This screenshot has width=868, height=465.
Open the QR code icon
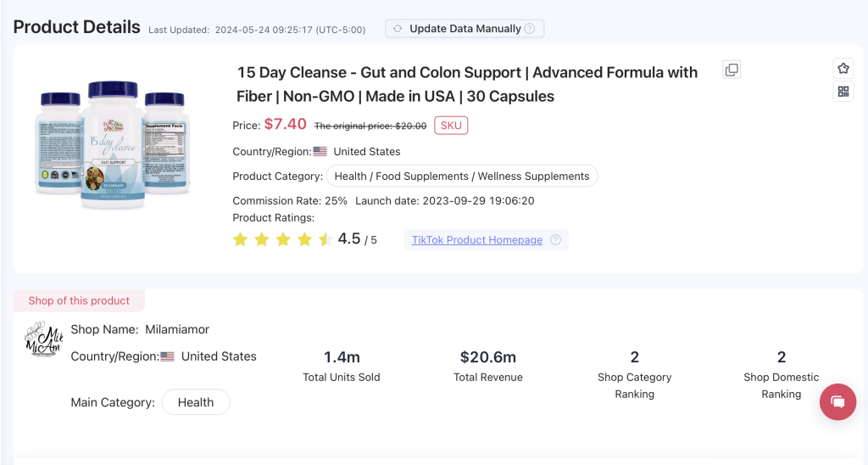pyautogui.click(x=843, y=92)
